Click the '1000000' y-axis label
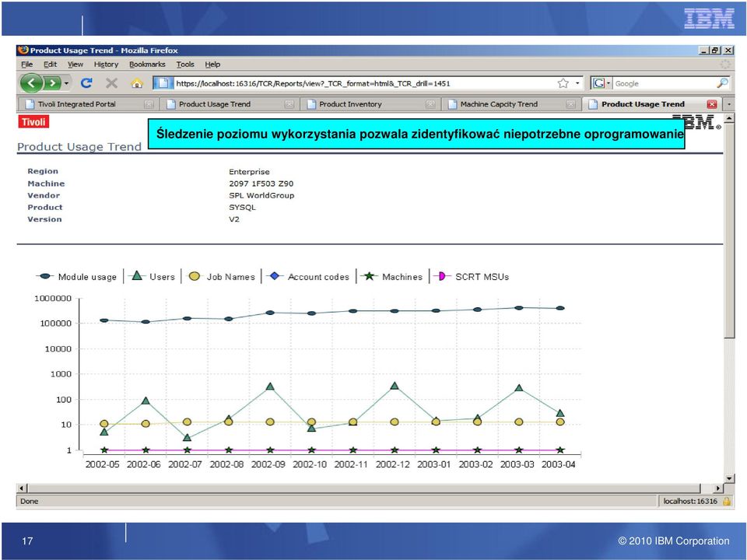Viewport: 747px width, 560px height. [x=53, y=299]
